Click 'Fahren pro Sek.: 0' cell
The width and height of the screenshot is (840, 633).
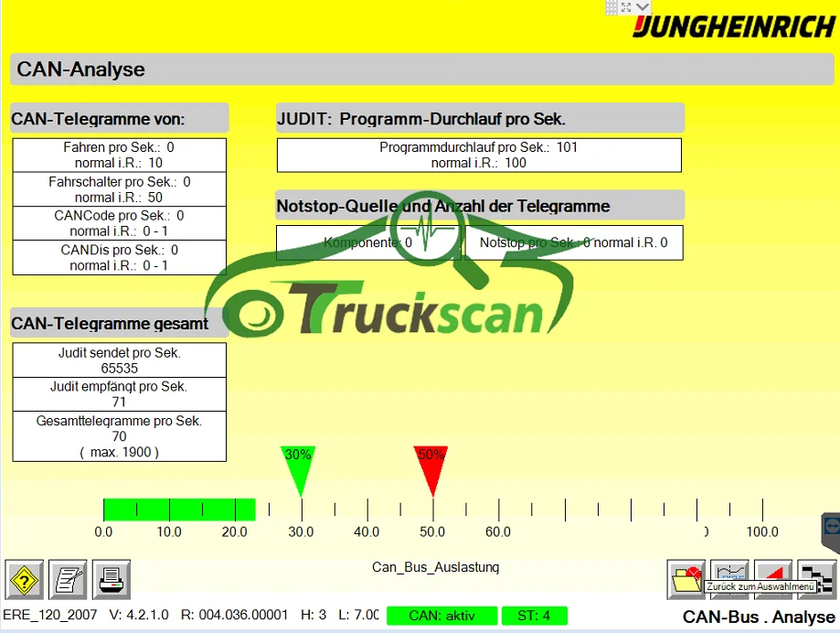point(120,155)
